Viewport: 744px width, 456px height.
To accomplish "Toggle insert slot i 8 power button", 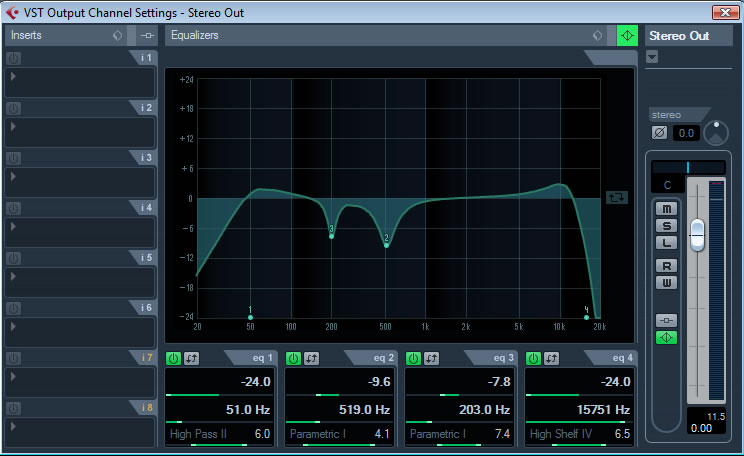I will pos(13,409).
